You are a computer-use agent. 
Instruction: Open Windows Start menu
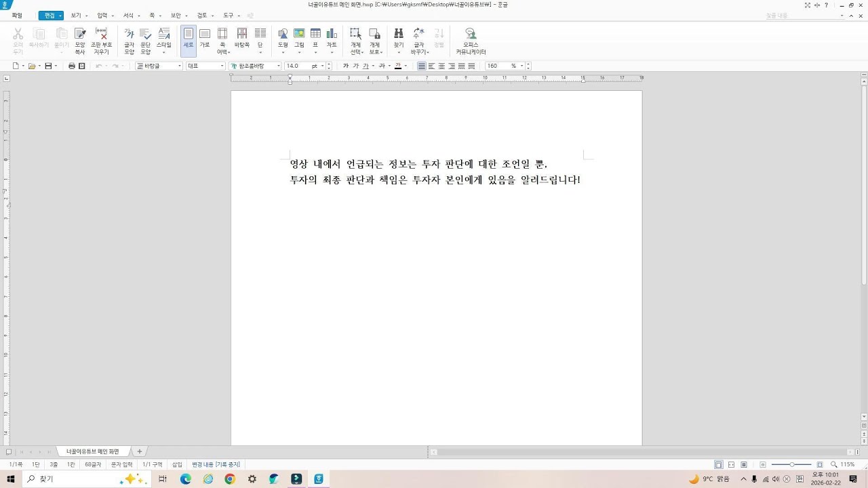[x=10, y=479]
